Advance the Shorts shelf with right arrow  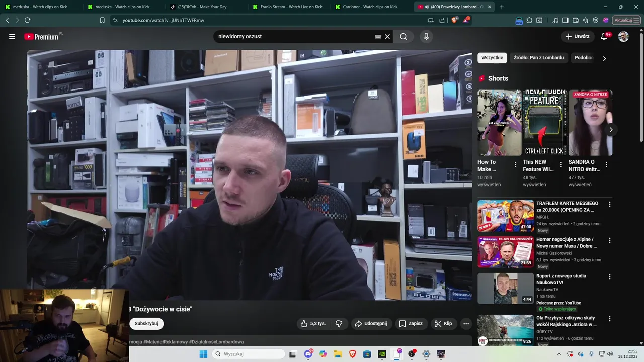click(611, 130)
